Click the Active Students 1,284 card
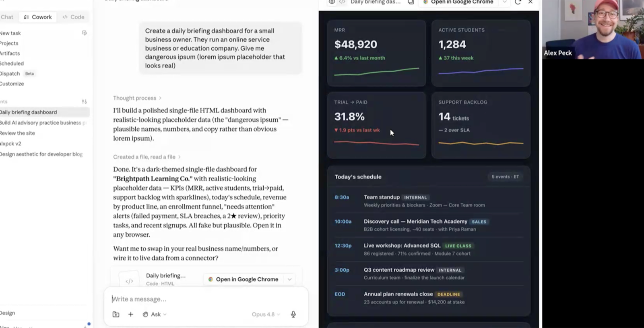Screen dimensions: 644x328 [481, 53]
